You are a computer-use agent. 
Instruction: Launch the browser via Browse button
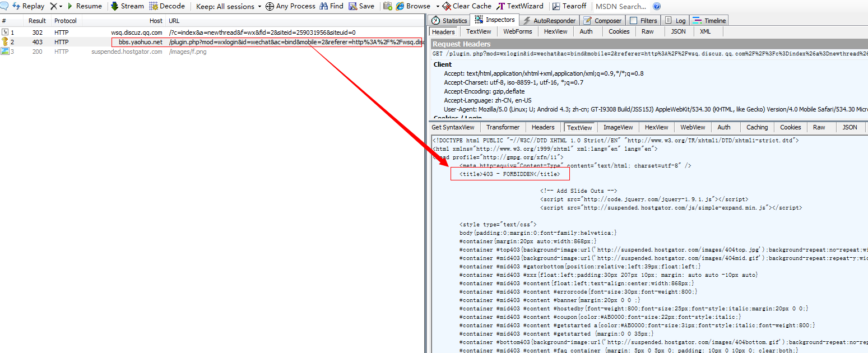pyautogui.click(x=413, y=6)
